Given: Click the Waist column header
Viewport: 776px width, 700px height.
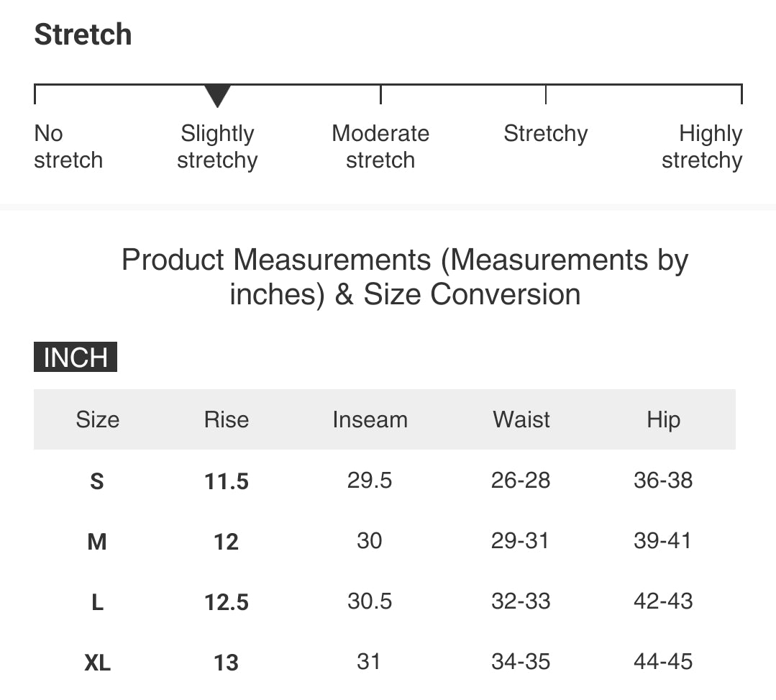Looking at the screenshot, I should pos(521,419).
